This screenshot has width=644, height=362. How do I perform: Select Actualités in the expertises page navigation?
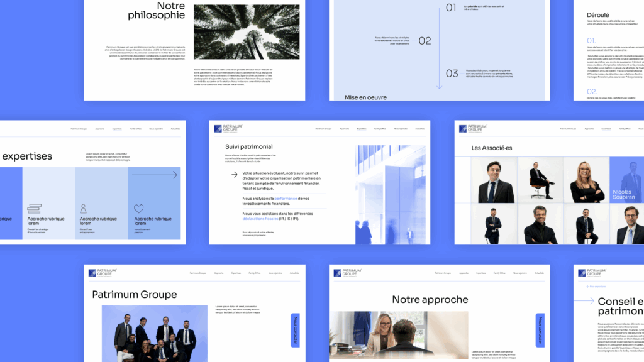(175, 129)
